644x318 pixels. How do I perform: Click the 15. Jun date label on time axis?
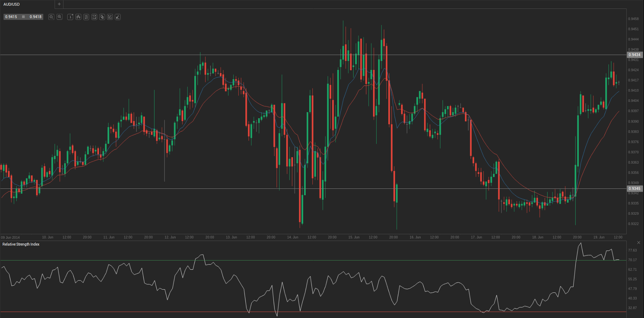354,237
